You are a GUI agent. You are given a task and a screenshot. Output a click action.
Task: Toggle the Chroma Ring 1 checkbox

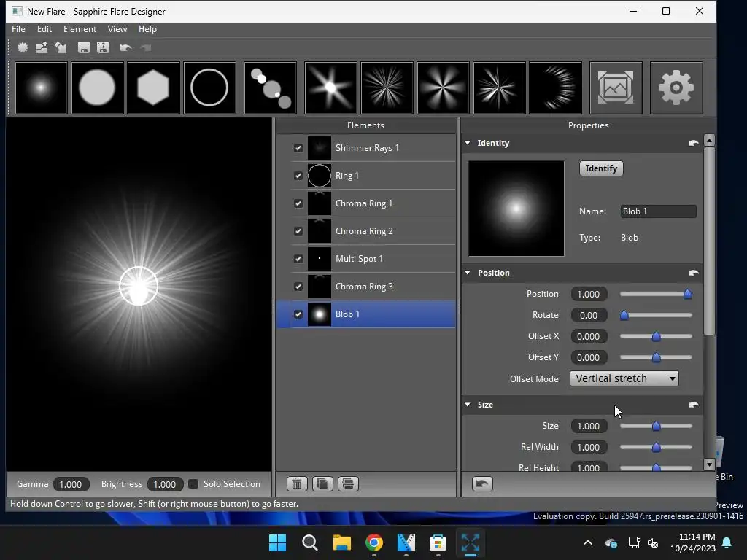click(x=298, y=203)
